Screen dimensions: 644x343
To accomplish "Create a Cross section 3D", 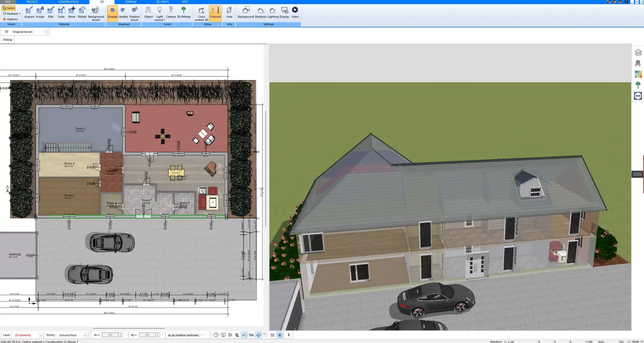I will (x=201, y=13).
